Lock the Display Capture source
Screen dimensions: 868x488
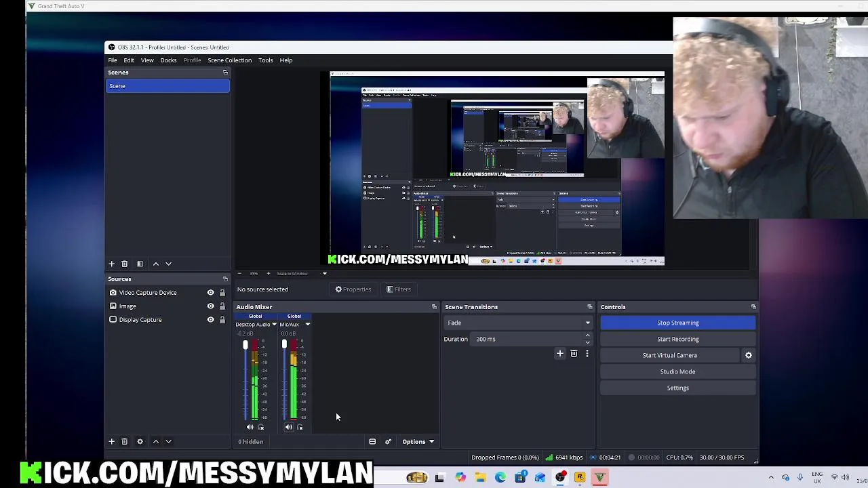(x=222, y=320)
